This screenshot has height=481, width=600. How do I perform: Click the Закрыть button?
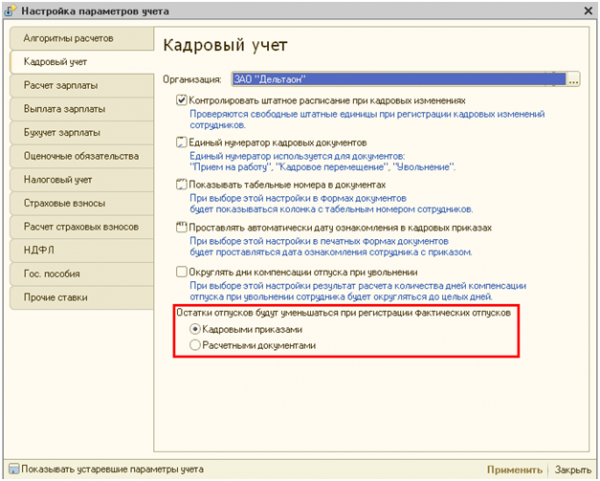572,468
